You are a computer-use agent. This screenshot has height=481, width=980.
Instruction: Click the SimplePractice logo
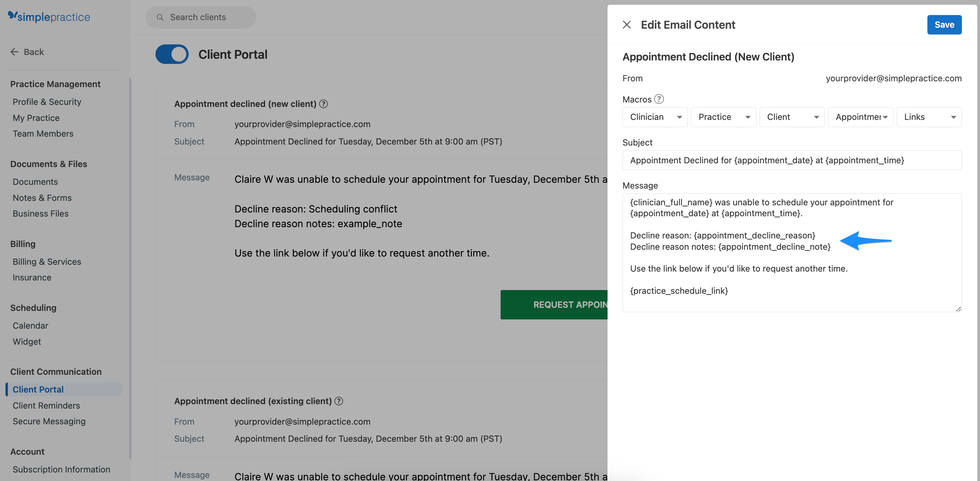pyautogui.click(x=49, y=17)
